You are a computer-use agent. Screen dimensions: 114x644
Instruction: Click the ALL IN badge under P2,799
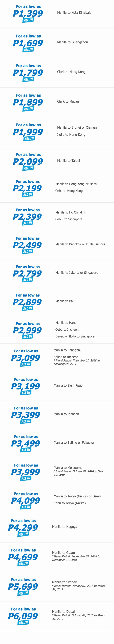click(27, 280)
